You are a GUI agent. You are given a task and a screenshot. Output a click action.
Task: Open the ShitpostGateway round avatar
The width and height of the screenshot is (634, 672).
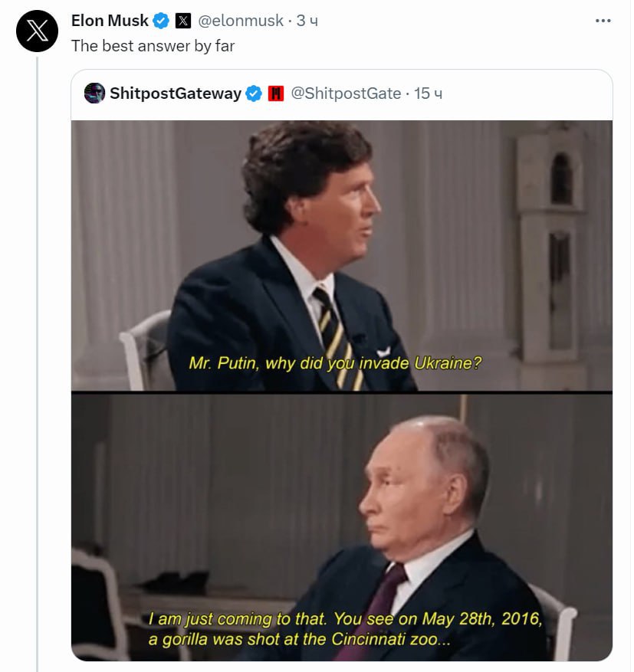95,93
